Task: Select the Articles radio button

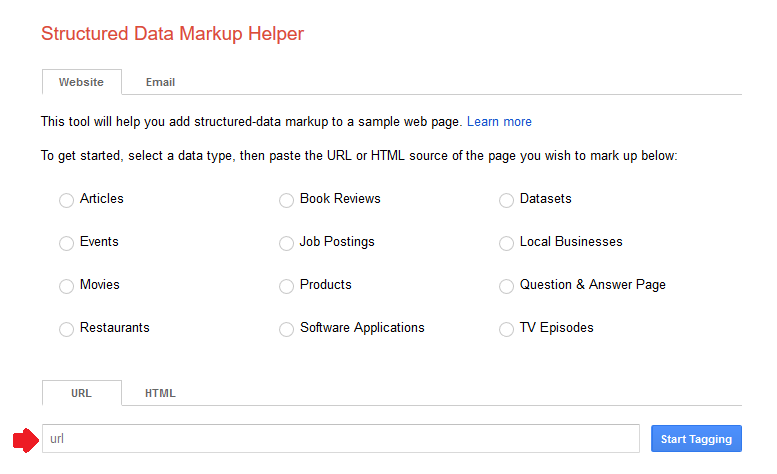Action: pos(66,200)
